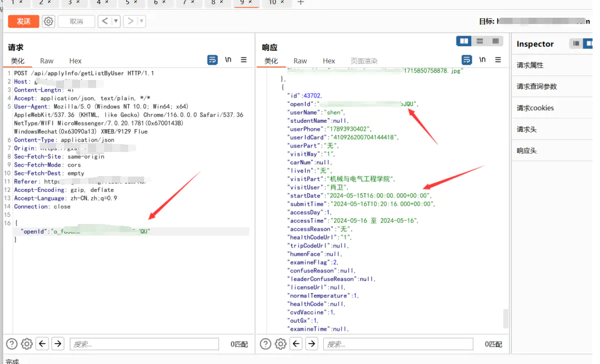Open hamburger menu in 响应 panel
The image size is (600, 364).
point(498,59)
